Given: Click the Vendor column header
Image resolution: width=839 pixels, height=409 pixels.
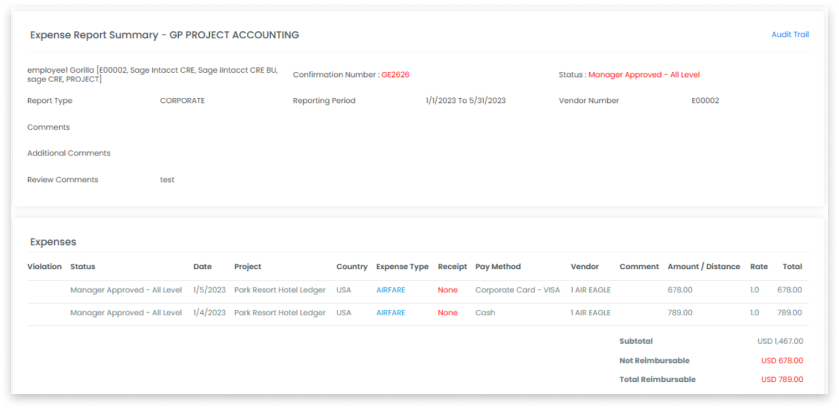Looking at the screenshot, I should (585, 267).
